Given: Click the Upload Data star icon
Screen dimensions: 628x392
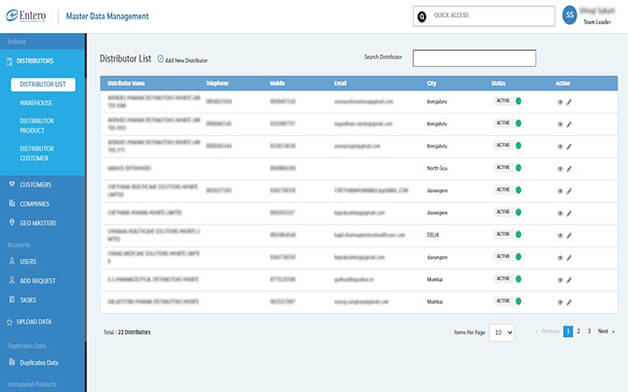Looking at the screenshot, I should click(10, 322).
